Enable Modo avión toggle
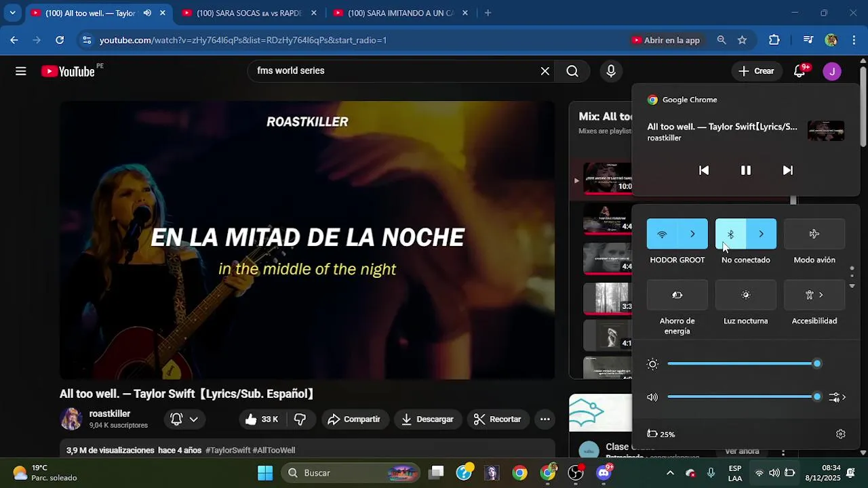Screen dimensions: 868x488 point(814,234)
